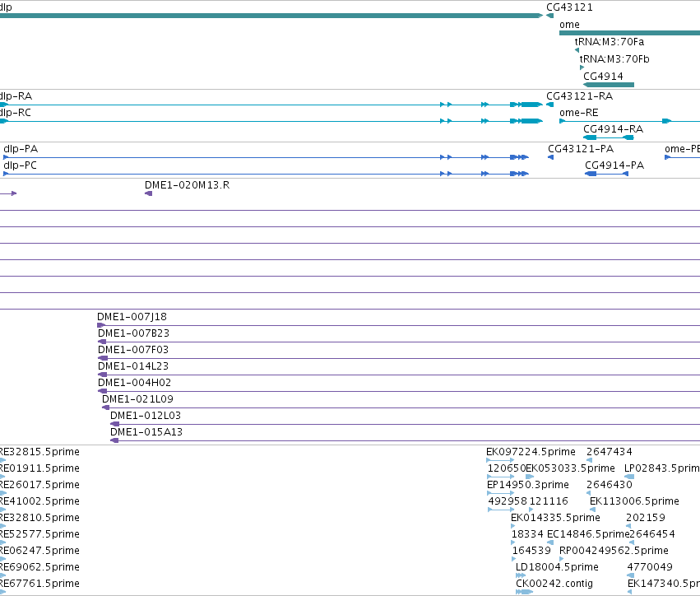The image size is (700, 596).
Task: Click the CG43121 gene label
Action: (x=569, y=7)
